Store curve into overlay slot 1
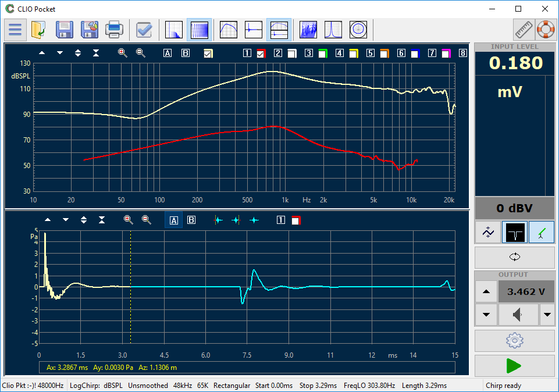 pyautogui.click(x=247, y=53)
